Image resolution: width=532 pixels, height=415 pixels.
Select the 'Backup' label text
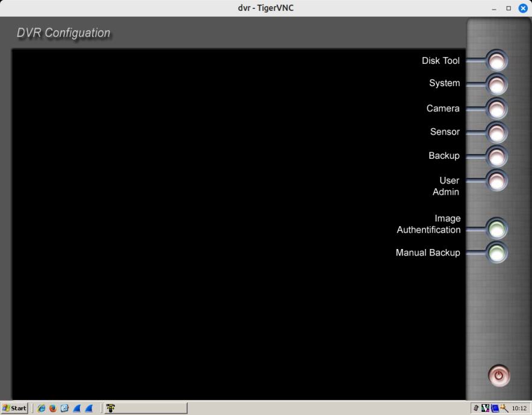(x=444, y=156)
